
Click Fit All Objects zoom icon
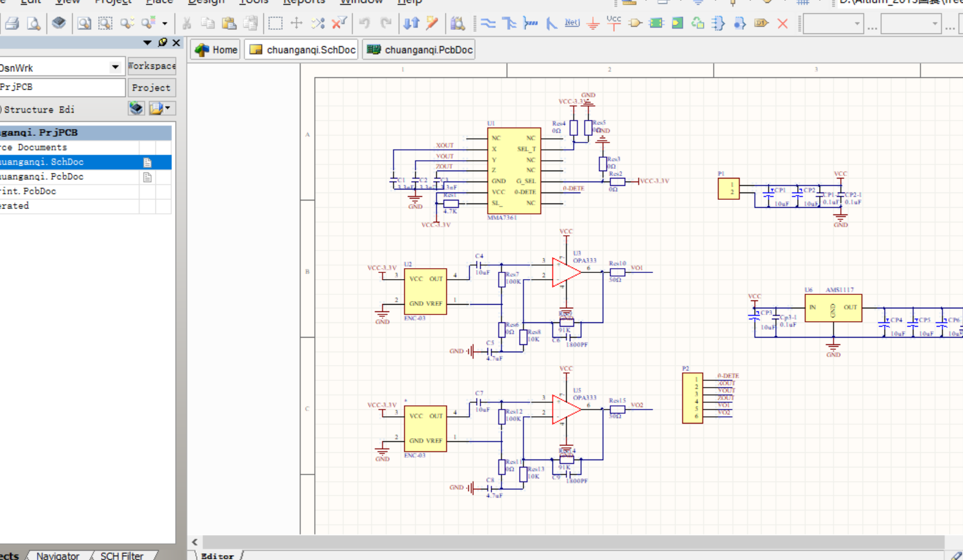[84, 24]
